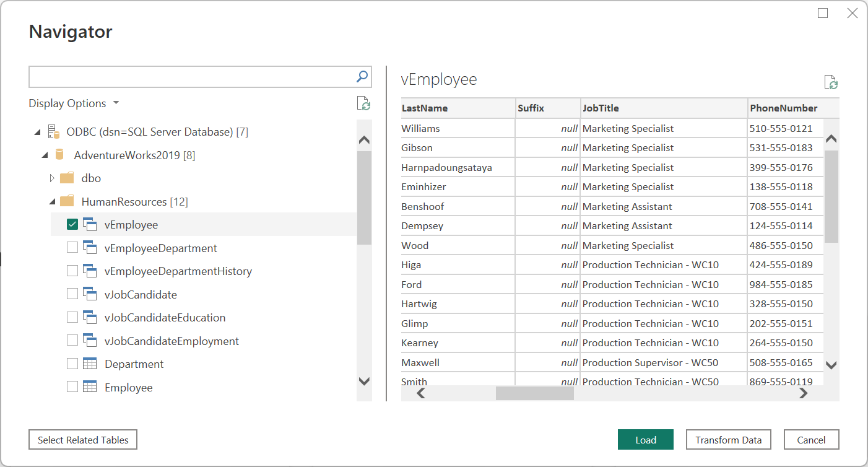Click the refresh icon beside Display Options
Image resolution: width=868 pixels, height=467 pixels.
[x=363, y=103]
